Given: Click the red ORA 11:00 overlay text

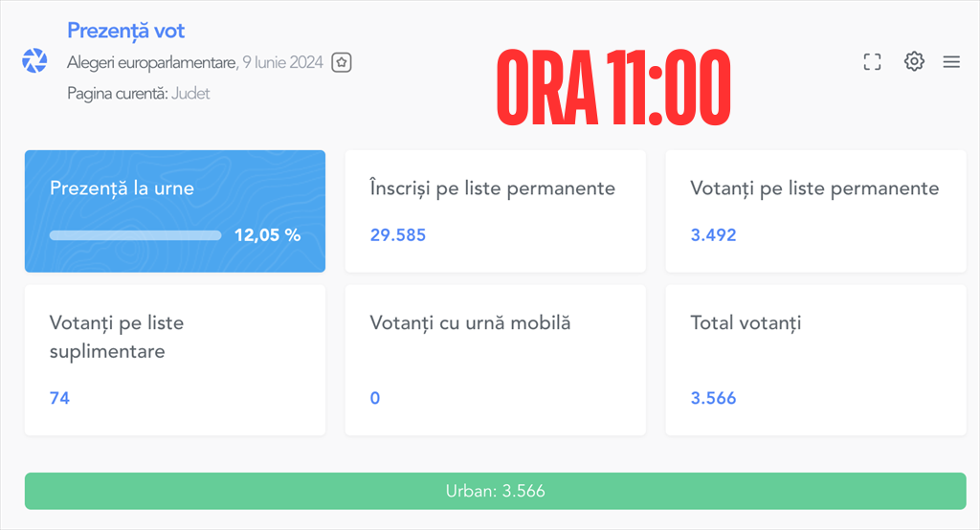Looking at the screenshot, I should pos(613,87).
